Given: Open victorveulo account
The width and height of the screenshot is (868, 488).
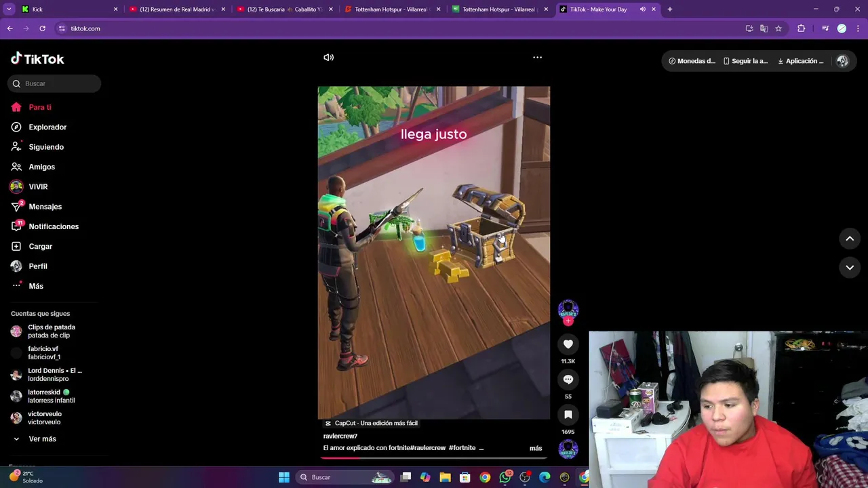Looking at the screenshot, I should (45, 418).
